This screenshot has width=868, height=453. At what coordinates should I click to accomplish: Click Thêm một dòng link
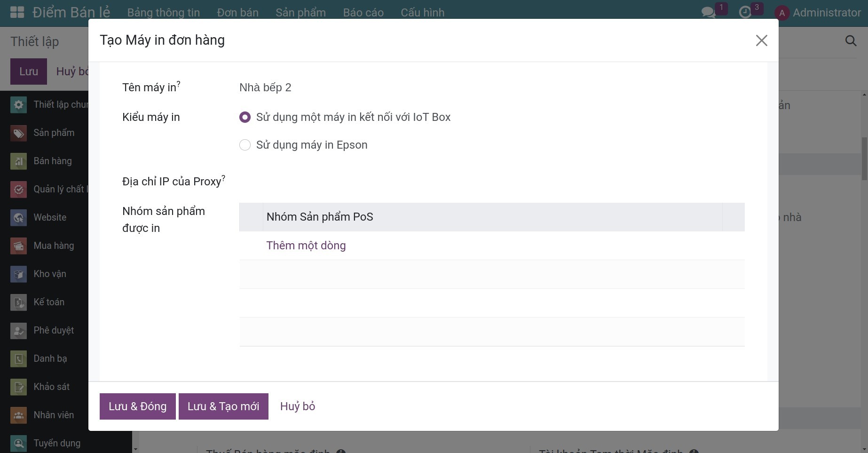point(306,246)
